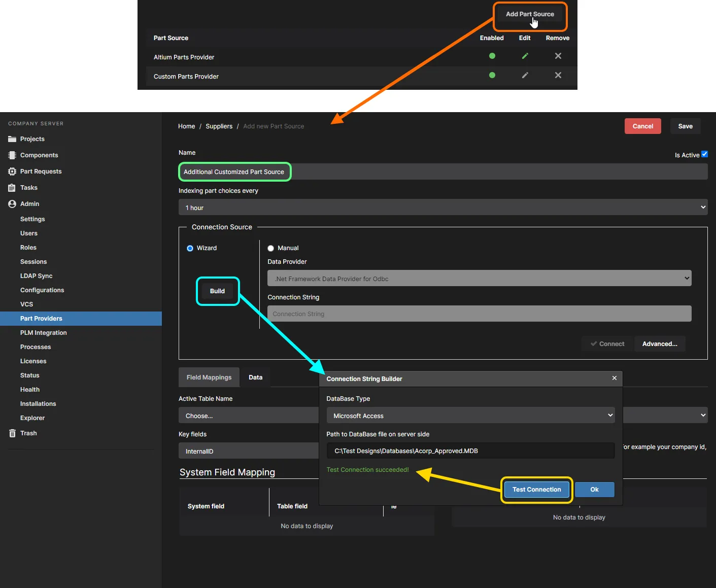Click 'Test Connection succeeded!' message text
Viewport: 716px width, 588px height.
point(367,470)
